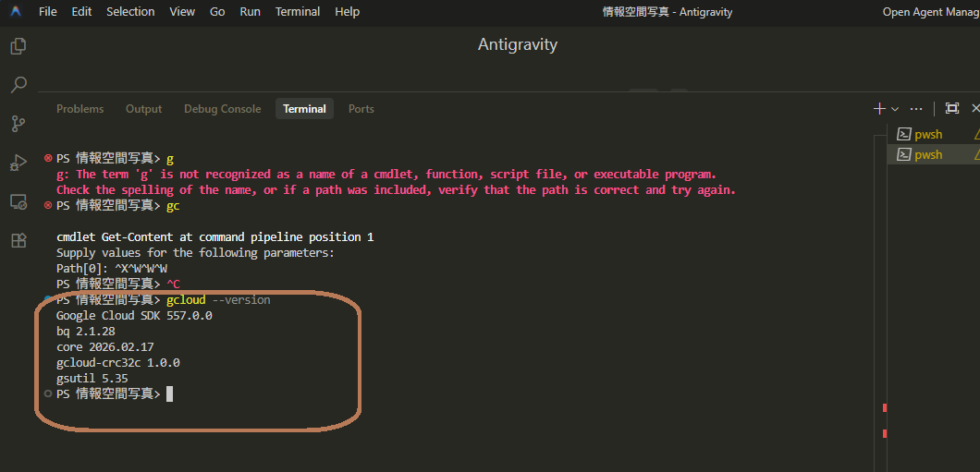The height and width of the screenshot is (472, 980).
Task: Switch to the Output tab
Action: point(143,109)
